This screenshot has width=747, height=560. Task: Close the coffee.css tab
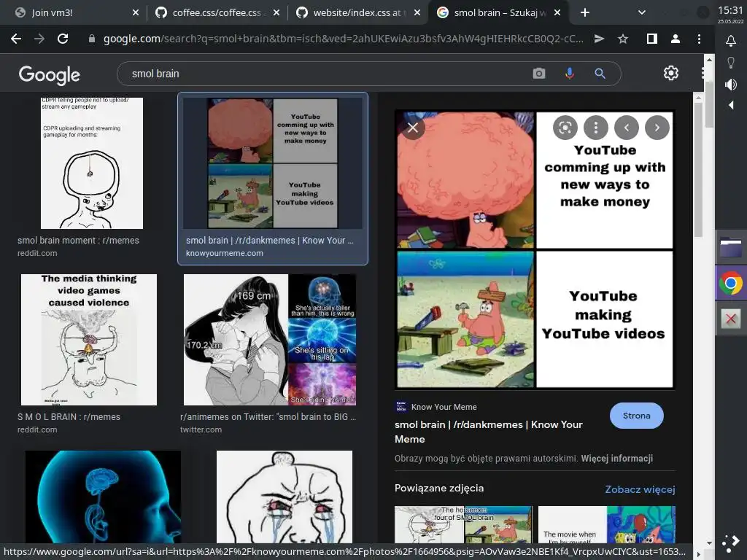(x=276, y=13)
